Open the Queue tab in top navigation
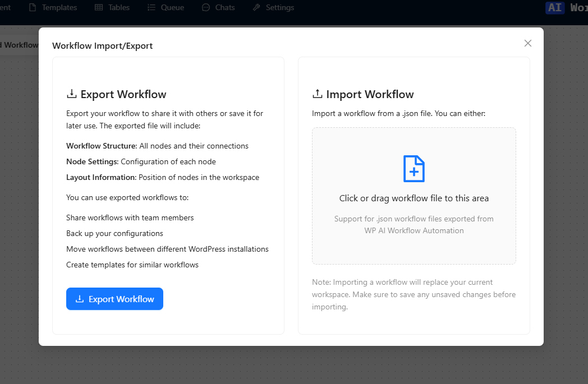Viewport: 588px width, 384px height. click(x=166, y=7)
